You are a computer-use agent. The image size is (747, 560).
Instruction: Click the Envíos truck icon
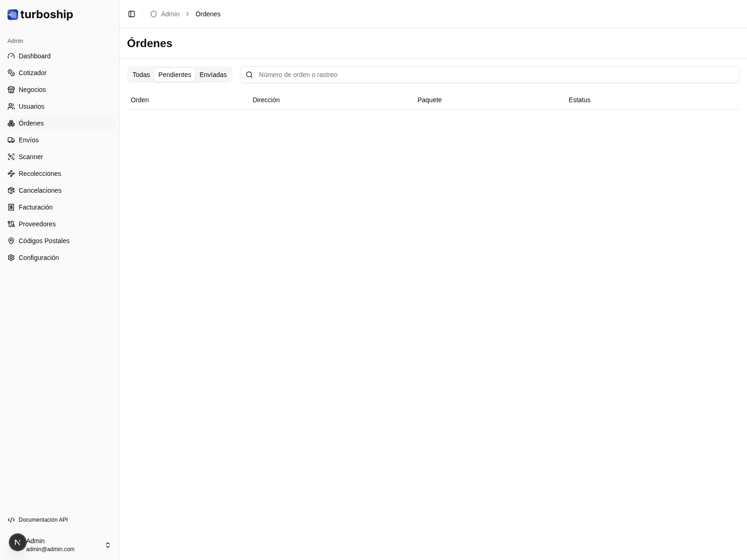[11, 140]
